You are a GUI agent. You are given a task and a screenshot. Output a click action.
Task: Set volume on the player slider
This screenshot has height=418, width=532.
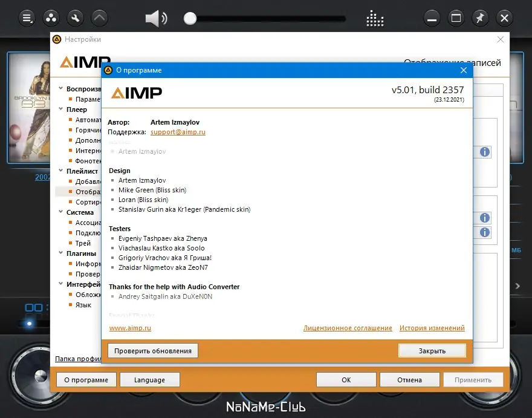265,19
